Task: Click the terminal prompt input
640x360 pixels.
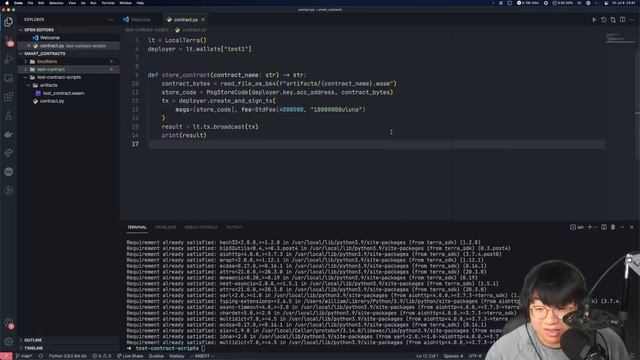Action: pos(203,348)
